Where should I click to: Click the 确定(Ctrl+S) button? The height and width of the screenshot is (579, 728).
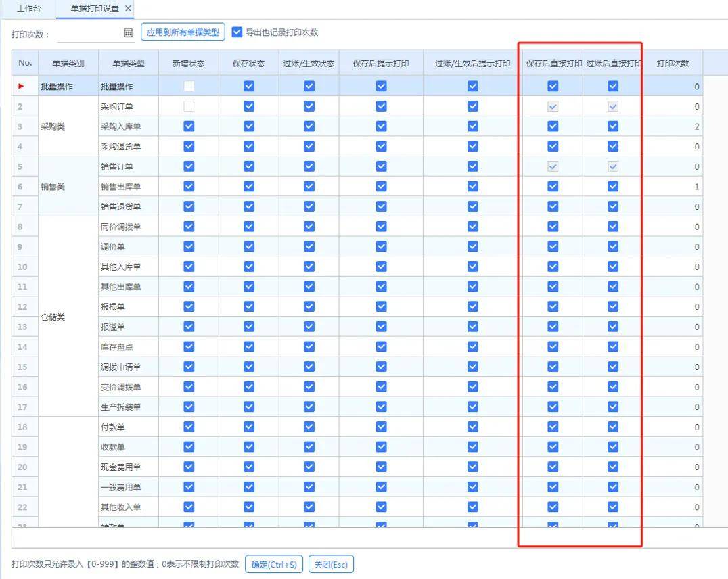[x=273, y=563]
